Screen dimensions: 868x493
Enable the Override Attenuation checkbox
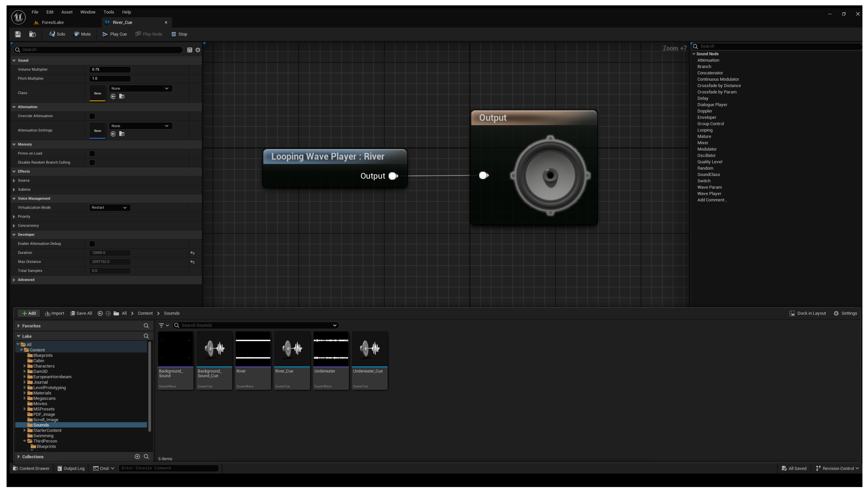tap(92, 116)
